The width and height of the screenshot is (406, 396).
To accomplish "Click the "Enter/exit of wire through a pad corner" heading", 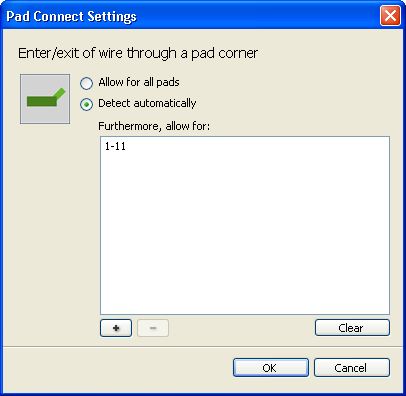I will pyautogui.click(x=138, y=53).
